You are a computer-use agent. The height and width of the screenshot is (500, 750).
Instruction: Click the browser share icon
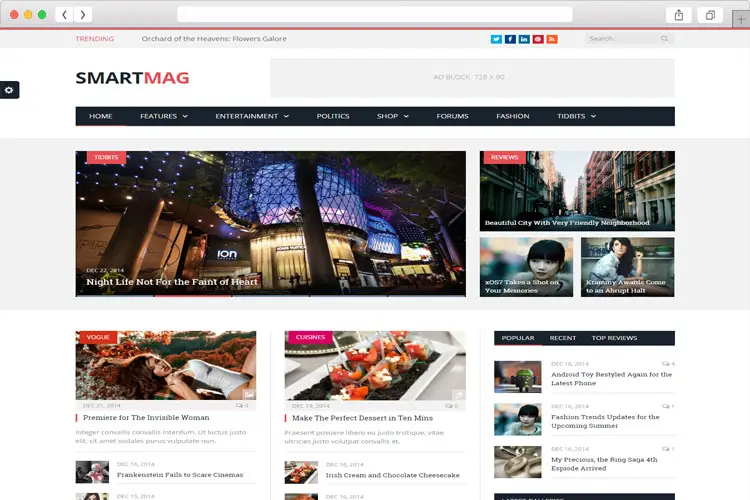(678, 15)
